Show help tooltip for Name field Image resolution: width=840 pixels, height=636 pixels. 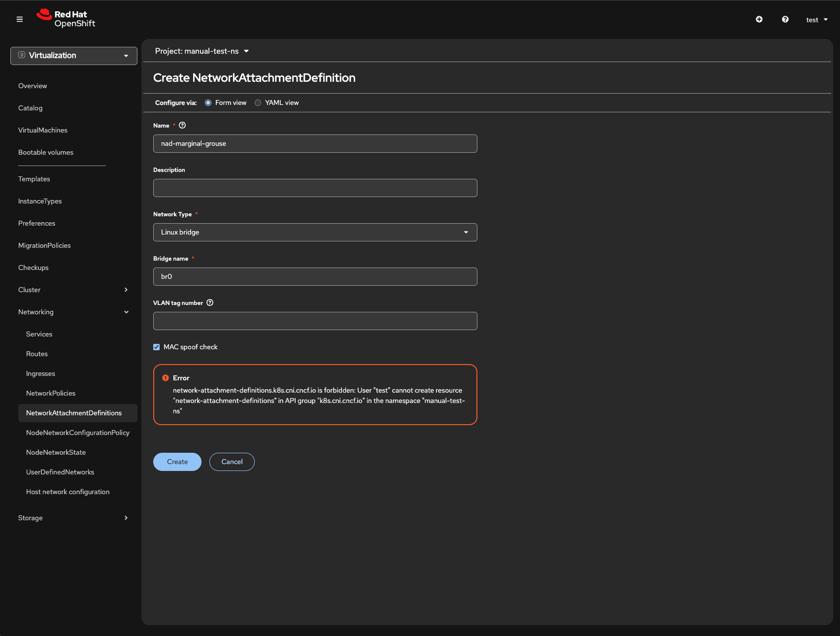pos(182,125)
